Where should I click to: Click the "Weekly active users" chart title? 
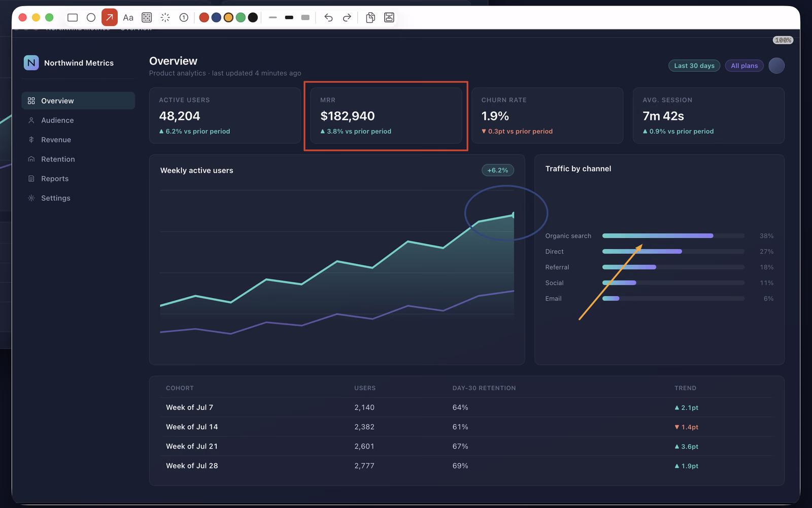pos(197,171)
